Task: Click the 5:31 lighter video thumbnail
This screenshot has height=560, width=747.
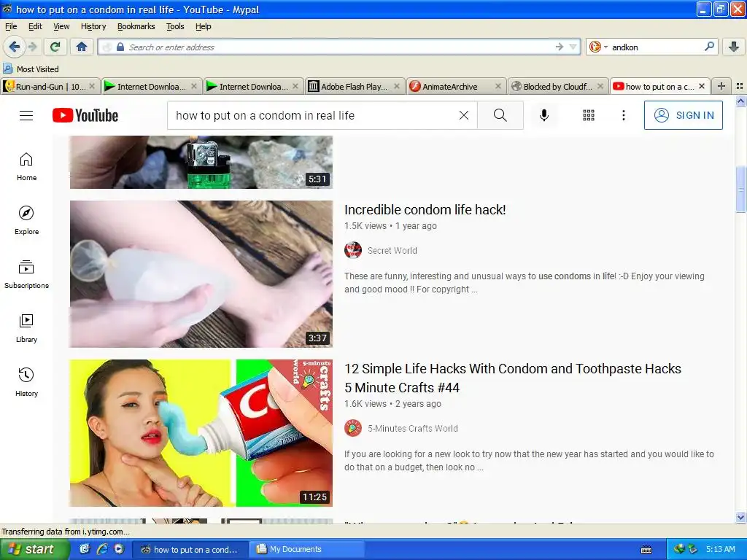Action: coord(201,162)
